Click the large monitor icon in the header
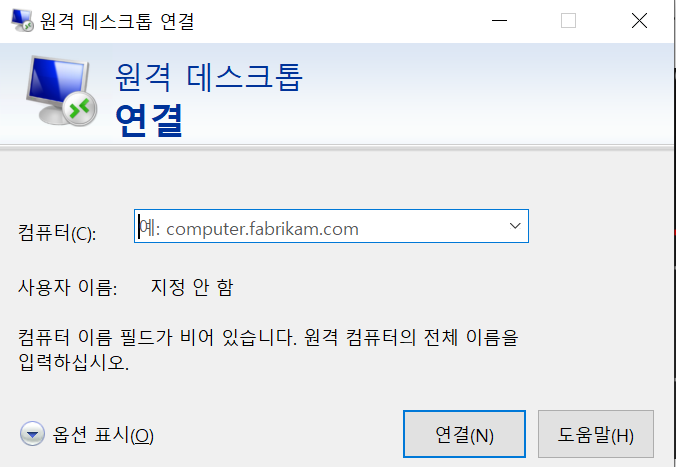Viewport: 676px width, 467px height. pos(61,91)
